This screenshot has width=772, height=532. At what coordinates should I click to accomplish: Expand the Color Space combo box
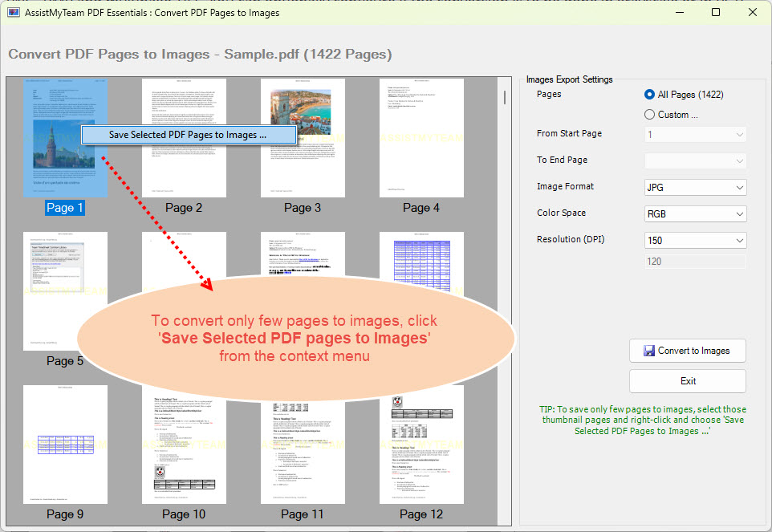point(695,214)
